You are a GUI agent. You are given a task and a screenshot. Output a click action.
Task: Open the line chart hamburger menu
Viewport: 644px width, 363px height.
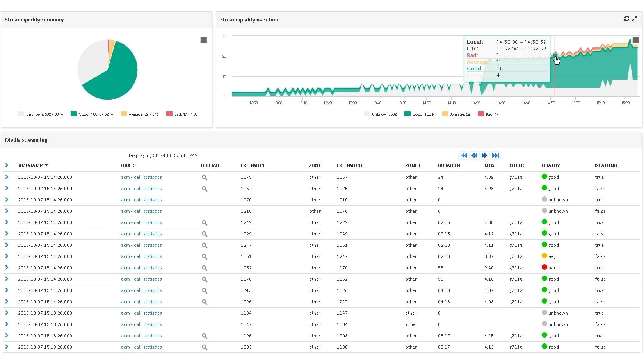pyautogui.click(x=636, y=39)
